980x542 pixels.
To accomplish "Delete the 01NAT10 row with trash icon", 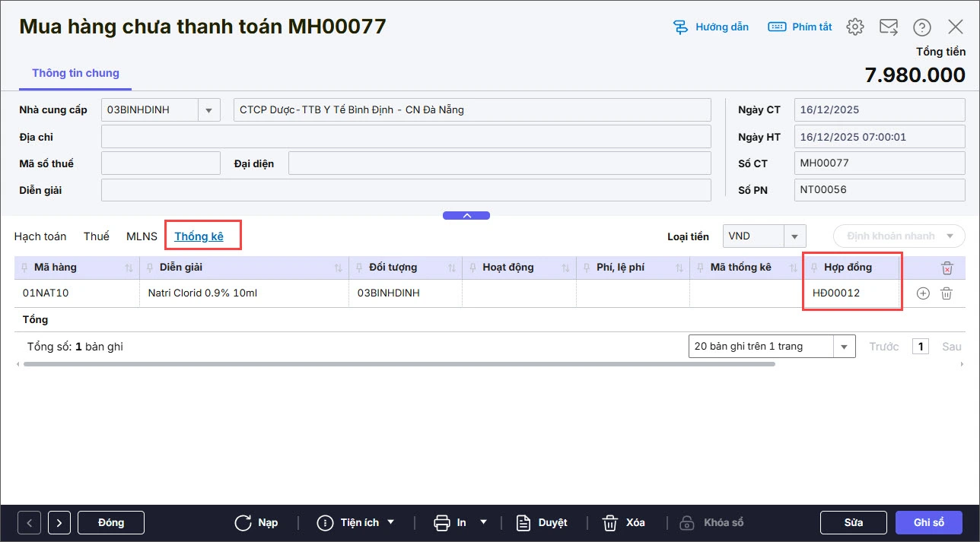I will 947,293.
